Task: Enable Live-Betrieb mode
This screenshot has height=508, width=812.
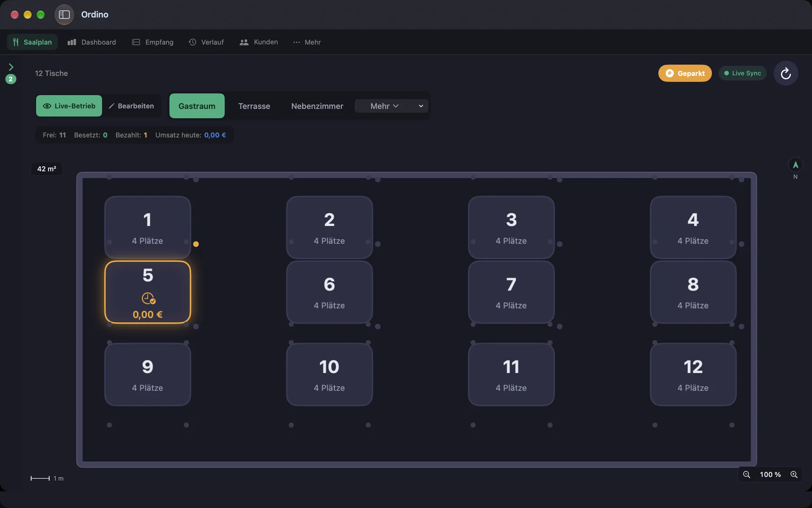Action: pyautogui.click(x=69, y=106)
